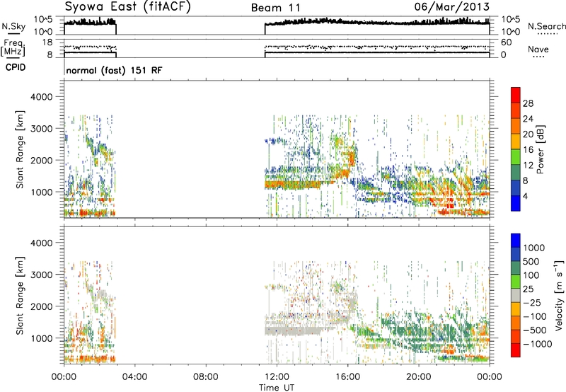Click the '16:00' time axis tick label

tap(347, 377)
